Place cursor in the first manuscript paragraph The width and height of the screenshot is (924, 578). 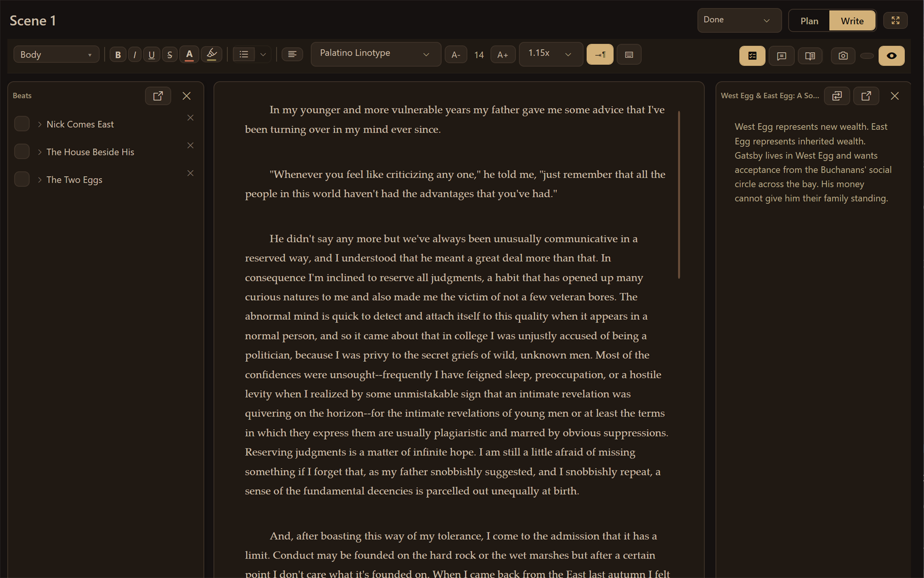[455, 119]
